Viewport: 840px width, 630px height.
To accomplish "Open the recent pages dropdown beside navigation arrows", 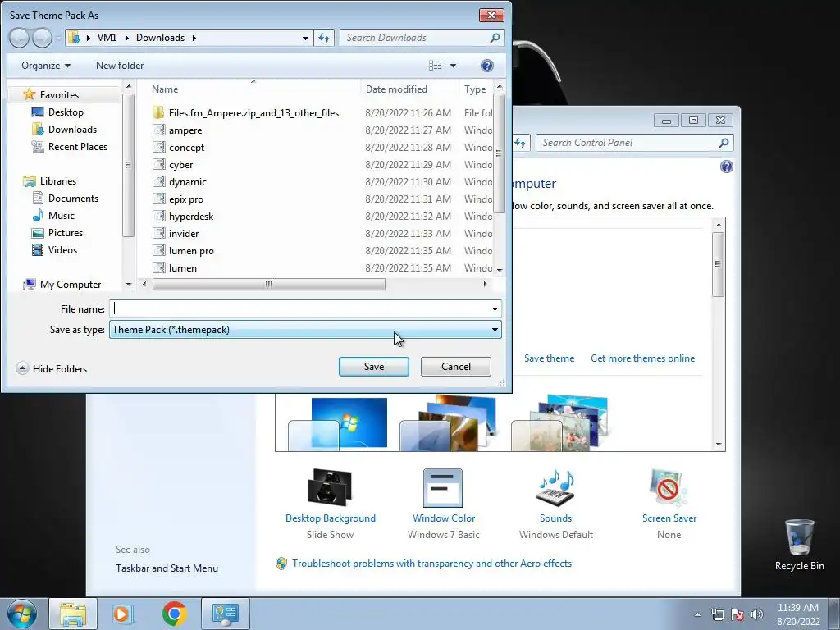I will coord(58,38).
